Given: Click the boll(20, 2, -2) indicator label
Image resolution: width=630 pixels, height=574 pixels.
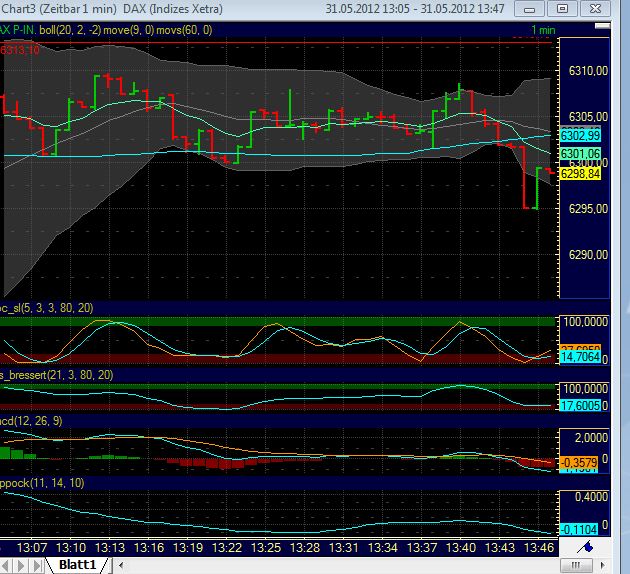Looking at the screenshot, I should coord(70,30).
